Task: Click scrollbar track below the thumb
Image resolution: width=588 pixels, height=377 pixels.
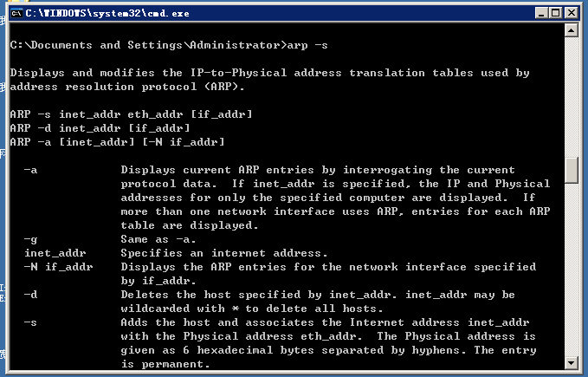Action: tap(571, 269)
